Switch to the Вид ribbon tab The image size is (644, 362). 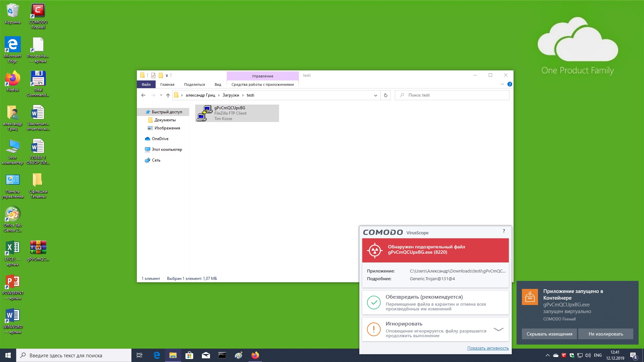tap(218, 84)
